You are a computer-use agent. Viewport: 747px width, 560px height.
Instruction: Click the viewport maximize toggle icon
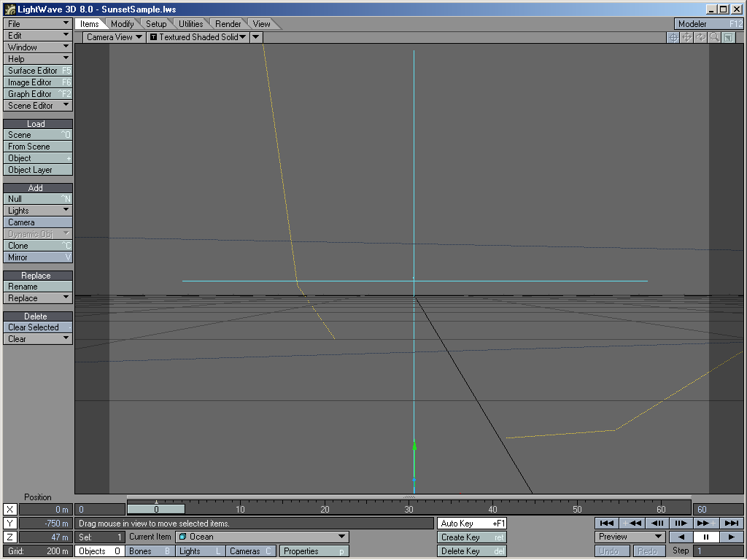(x=729, y=37)
